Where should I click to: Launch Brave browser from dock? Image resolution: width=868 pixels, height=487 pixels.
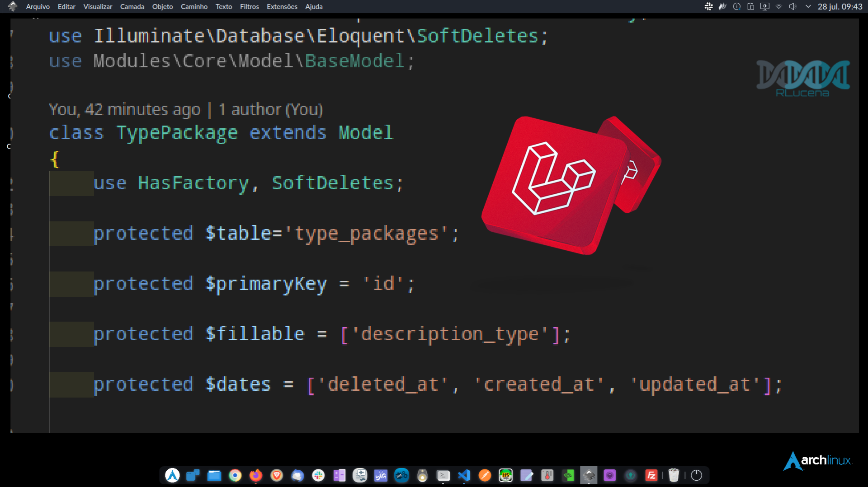coord(277,475)
